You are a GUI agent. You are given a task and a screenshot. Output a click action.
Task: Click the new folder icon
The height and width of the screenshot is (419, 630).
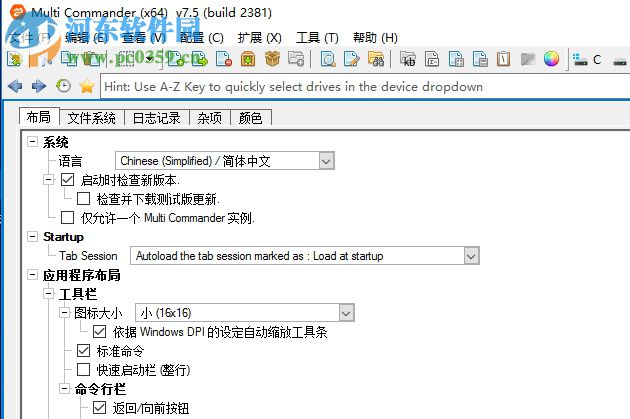coord(296,59)
